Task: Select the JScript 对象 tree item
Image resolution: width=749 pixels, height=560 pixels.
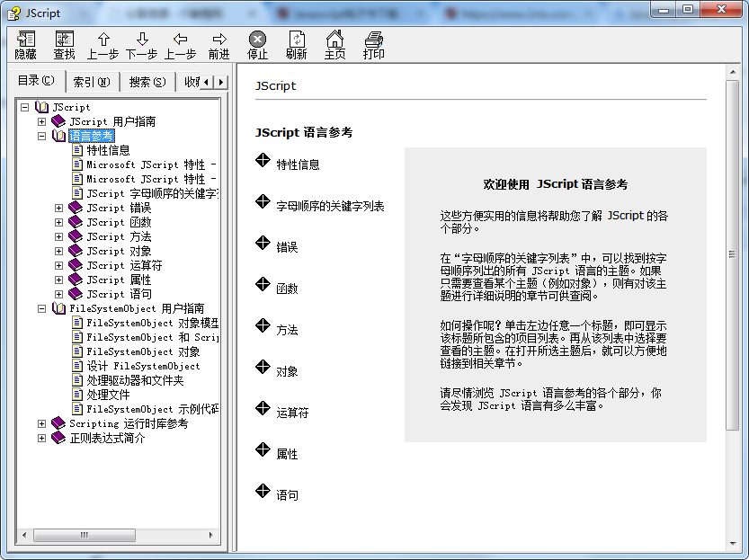Action: (119, 251)
